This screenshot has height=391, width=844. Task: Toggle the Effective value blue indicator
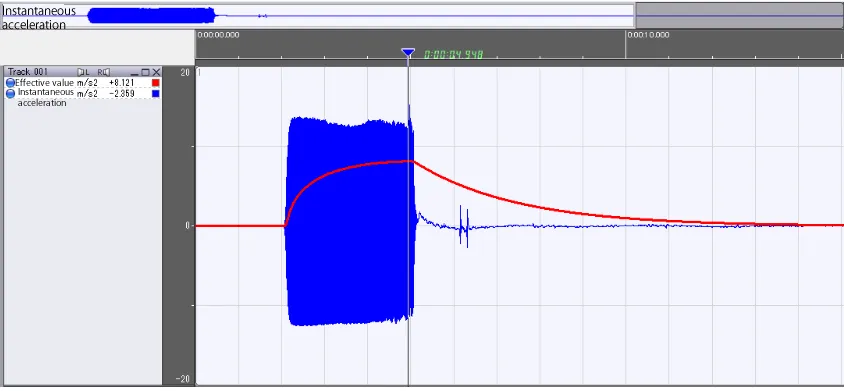click(x=10, y=83)
